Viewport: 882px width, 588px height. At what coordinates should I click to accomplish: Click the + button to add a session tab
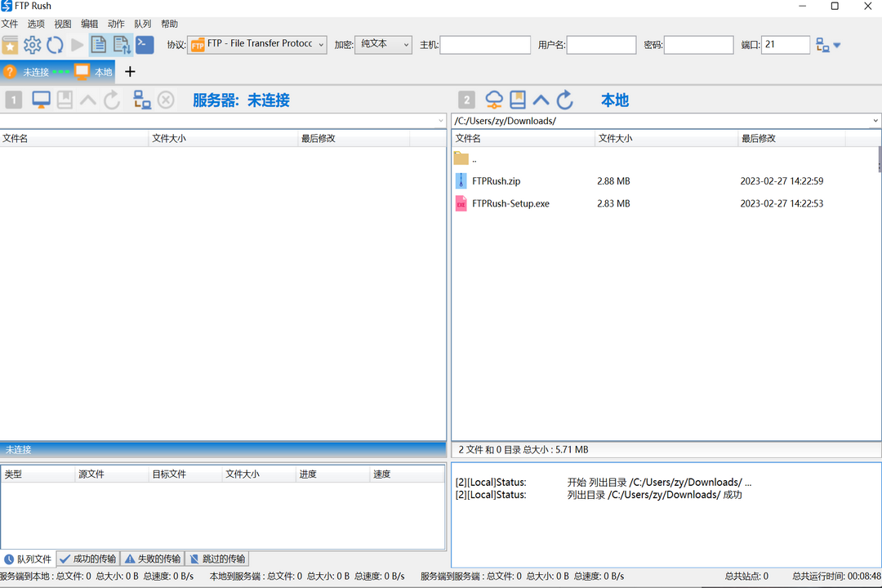point(130,72)
